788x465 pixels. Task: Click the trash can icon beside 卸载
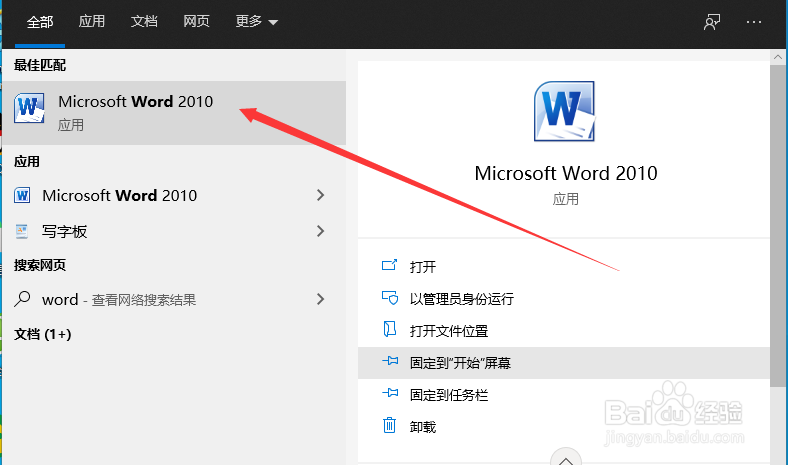[x=390, y=425]
